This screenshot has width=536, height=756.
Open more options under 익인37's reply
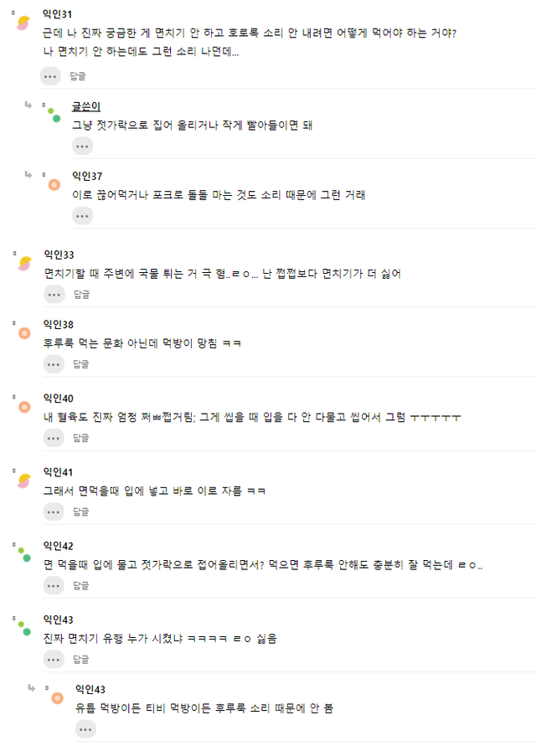82,216
